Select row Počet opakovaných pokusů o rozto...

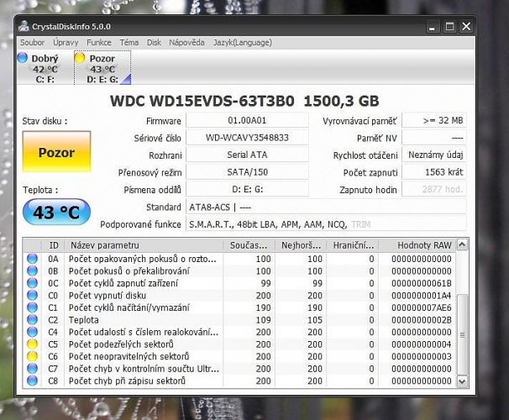point(239,259)
